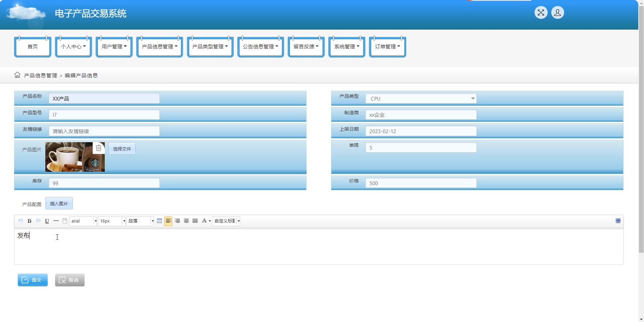
Task: Click the 提交 submit button
Action: (x=33, y=280)
